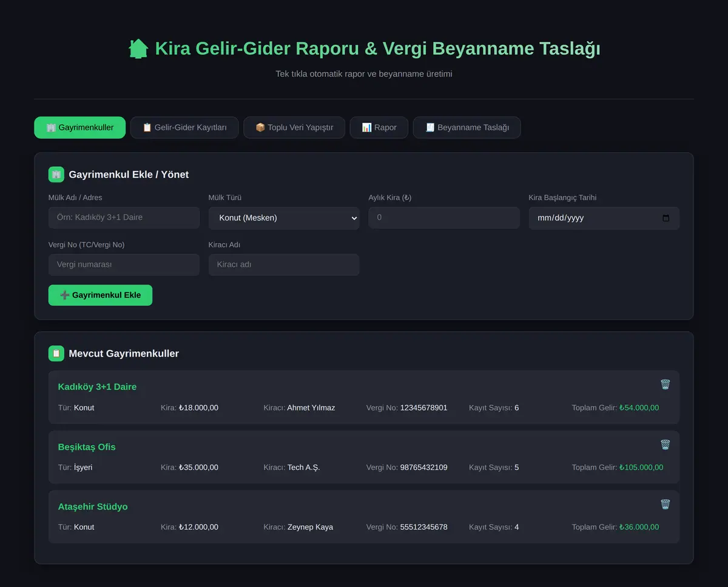Remove the Ataşehir Stüdyo property
Viewport: 728px width, 587px height.
pos(665,504)
